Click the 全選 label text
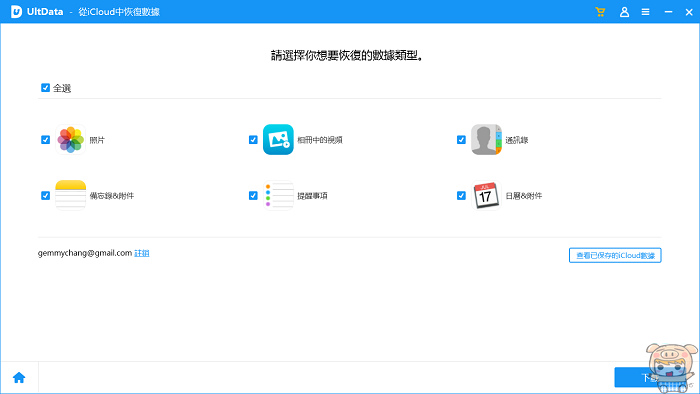The width and height of the screenshot is (700, 394). point(62,88)
